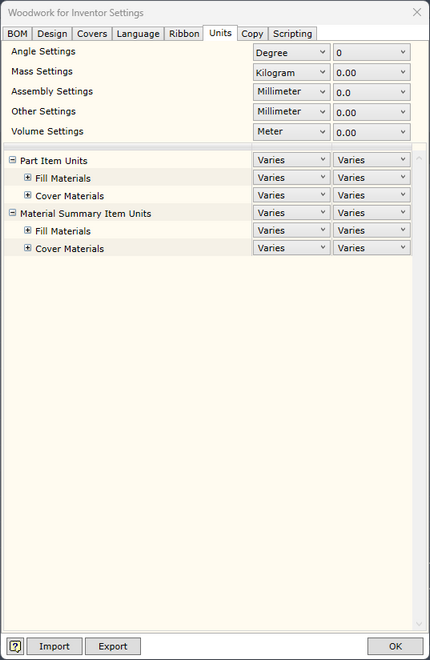
Task: Open the Other Settings precision dropdown
Action: tap(372, 112)
